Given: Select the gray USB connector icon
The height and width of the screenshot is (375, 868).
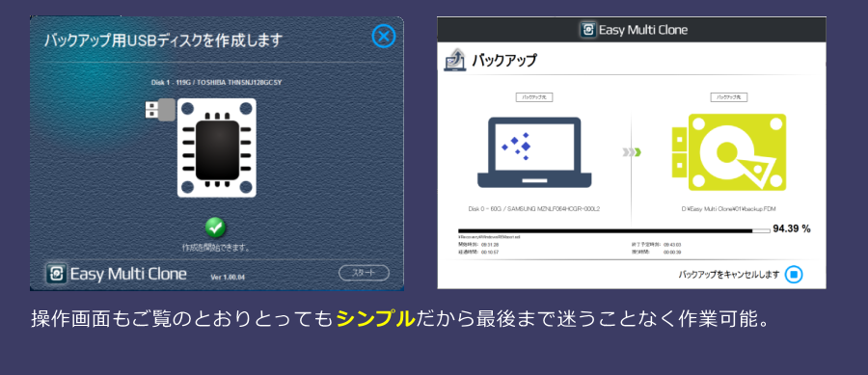Looking at the screenshot, I should point(160,110).
